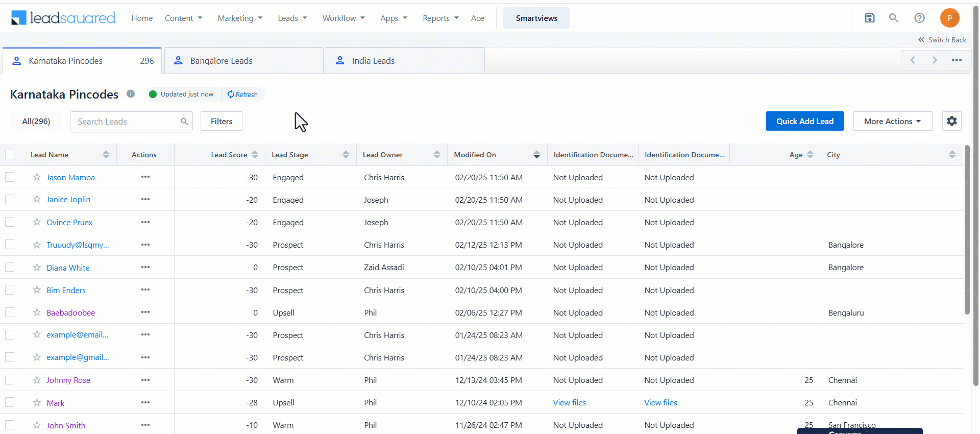The width and height of the screenshot is (980, 434).
Task: Go to the previous Smartviews tab arrow
Action: click(913, 60)
